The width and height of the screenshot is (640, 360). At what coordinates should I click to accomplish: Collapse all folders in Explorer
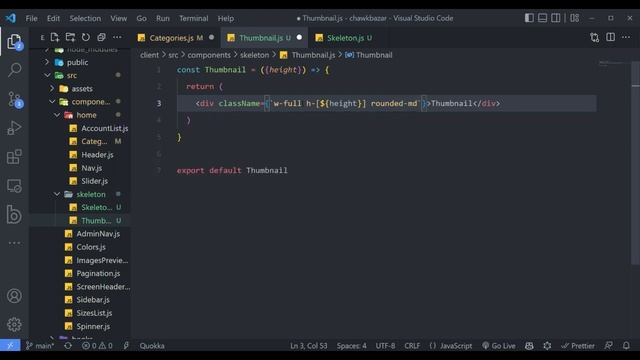pos(101,38)
